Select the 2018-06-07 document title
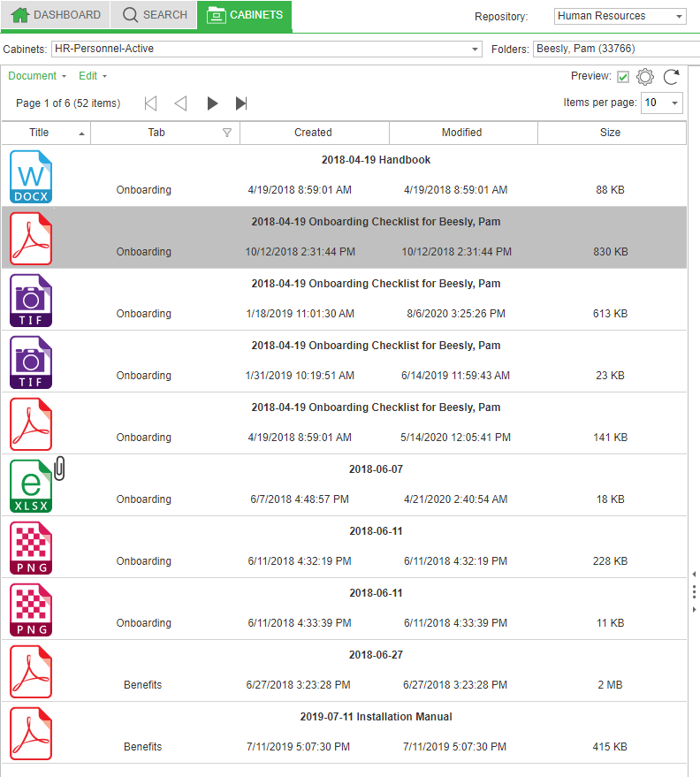The height and width of the screenshot is (777, 700). (x=376, y=469)
